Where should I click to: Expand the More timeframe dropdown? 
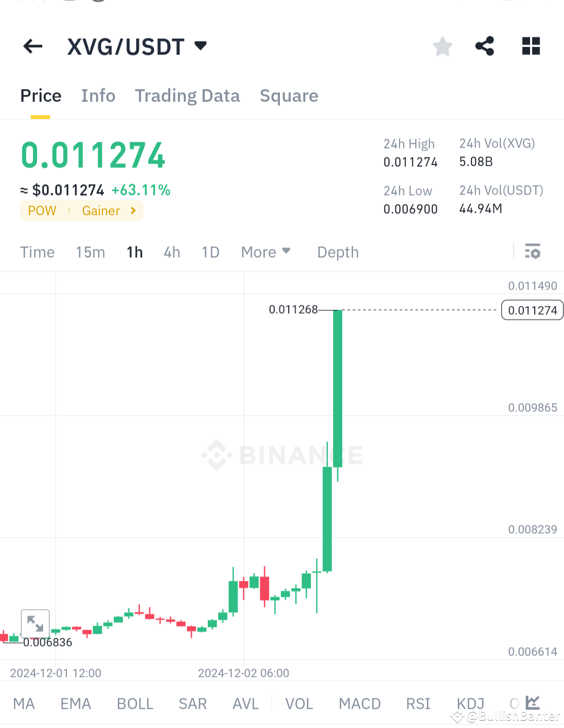coord(265,252)
